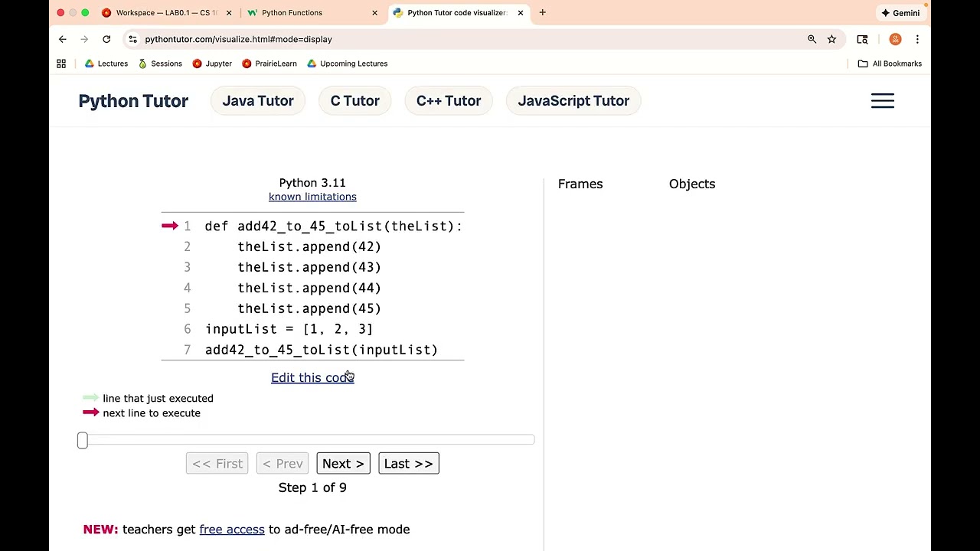Click the Frames heading
The width and height of the screenshot is (980, 551).
click(x=580, y=184)
